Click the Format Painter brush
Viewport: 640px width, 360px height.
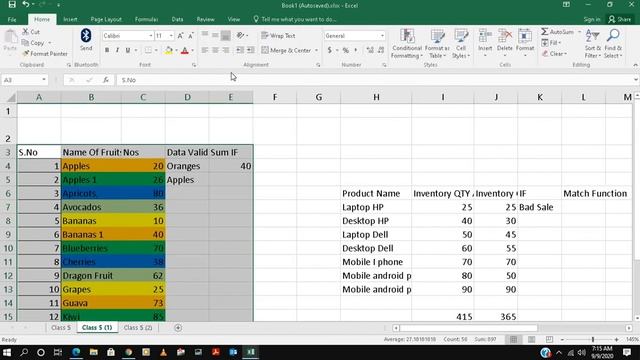pos(26,53)
